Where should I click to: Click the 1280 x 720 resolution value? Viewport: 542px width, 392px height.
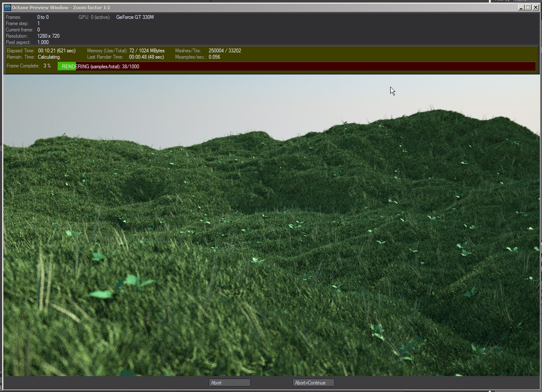click(x=48, y=36)
